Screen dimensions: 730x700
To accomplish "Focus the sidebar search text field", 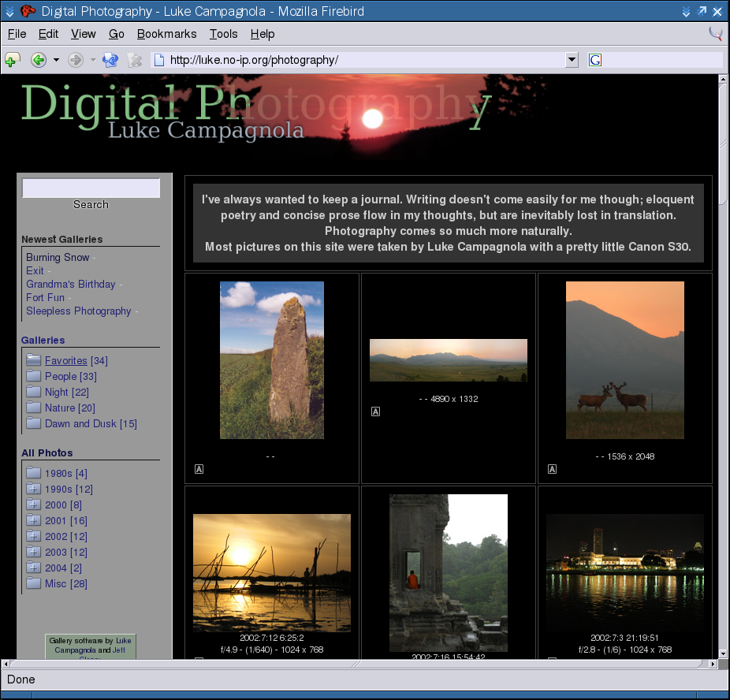I will (x=91, y=188).
